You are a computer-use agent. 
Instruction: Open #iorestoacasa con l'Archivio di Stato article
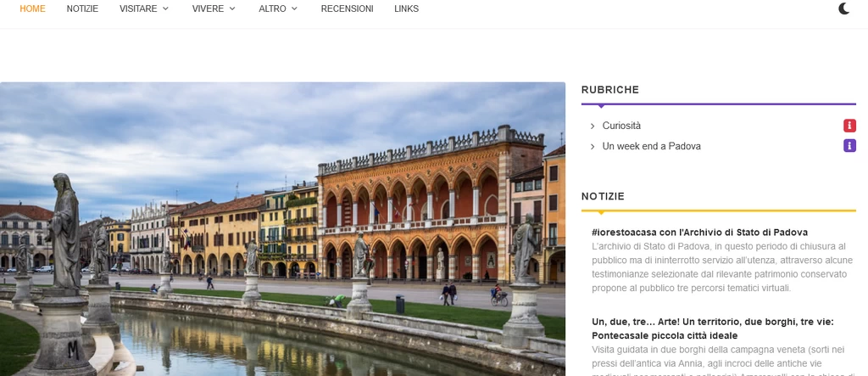[x=699, y=233]
